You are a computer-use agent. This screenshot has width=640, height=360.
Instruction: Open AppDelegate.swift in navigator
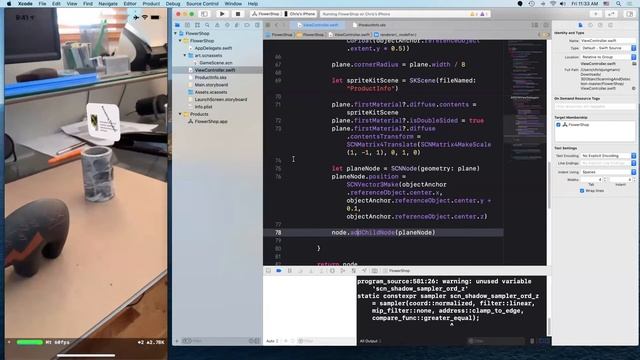(x=213, y=48)
